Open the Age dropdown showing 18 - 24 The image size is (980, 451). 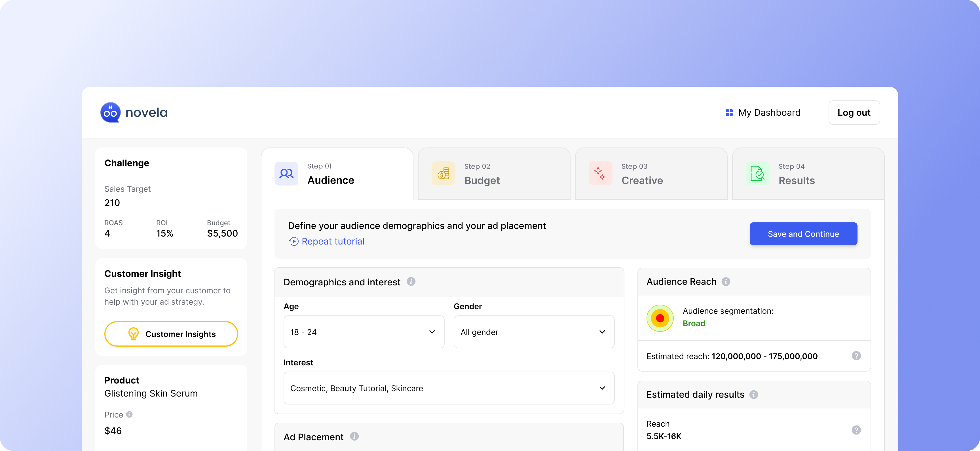pos(364,332)
